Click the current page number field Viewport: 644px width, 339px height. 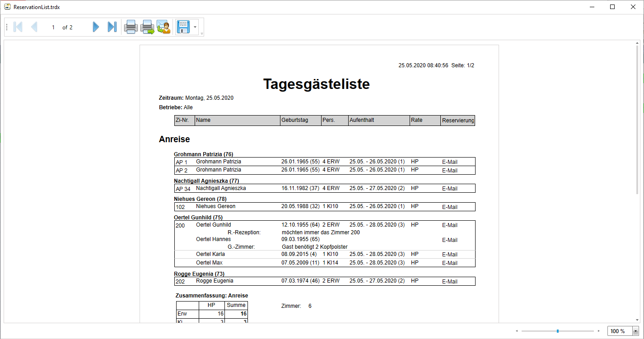tap(53, 28)
